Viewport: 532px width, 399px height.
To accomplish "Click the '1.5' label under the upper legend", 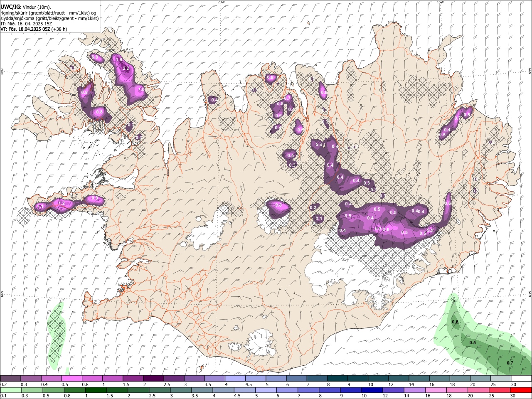I will [x=126, y=384].
